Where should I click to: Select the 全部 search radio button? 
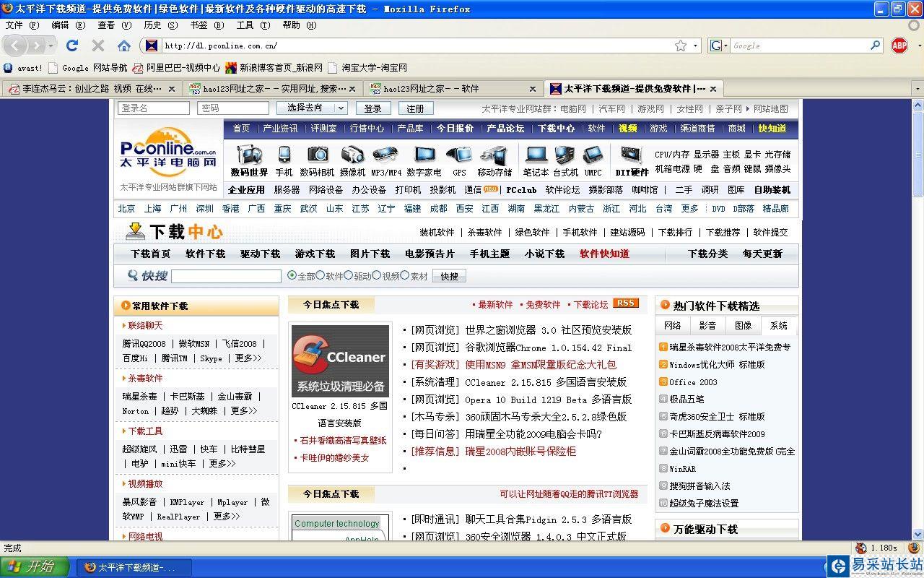pos(292,275)
